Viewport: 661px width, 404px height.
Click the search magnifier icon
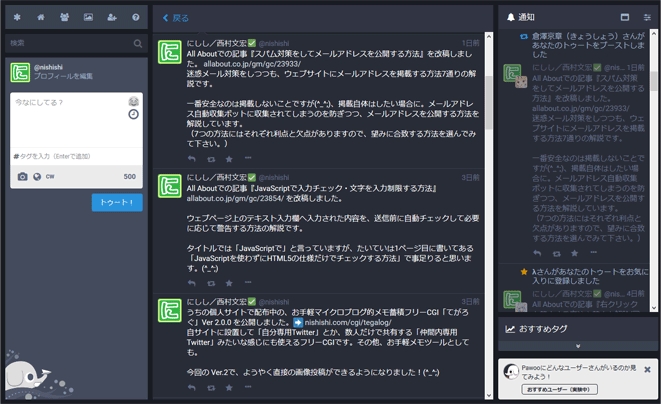(x=137, y=43)
